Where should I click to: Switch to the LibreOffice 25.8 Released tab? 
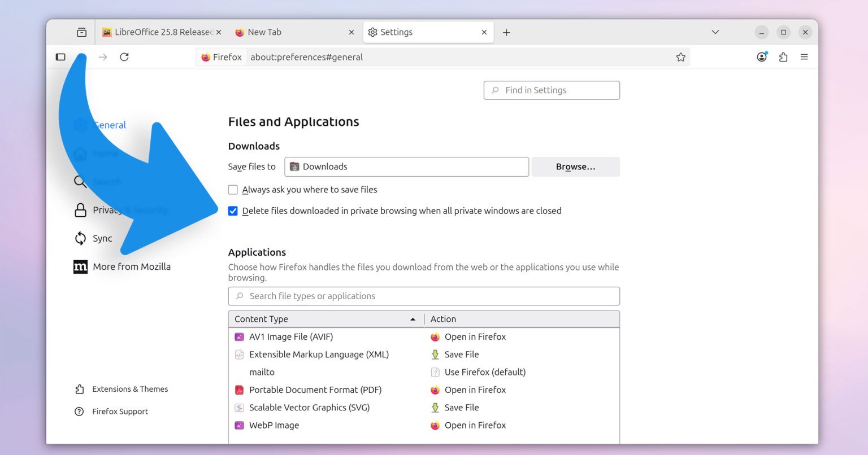tap(162, 32)
